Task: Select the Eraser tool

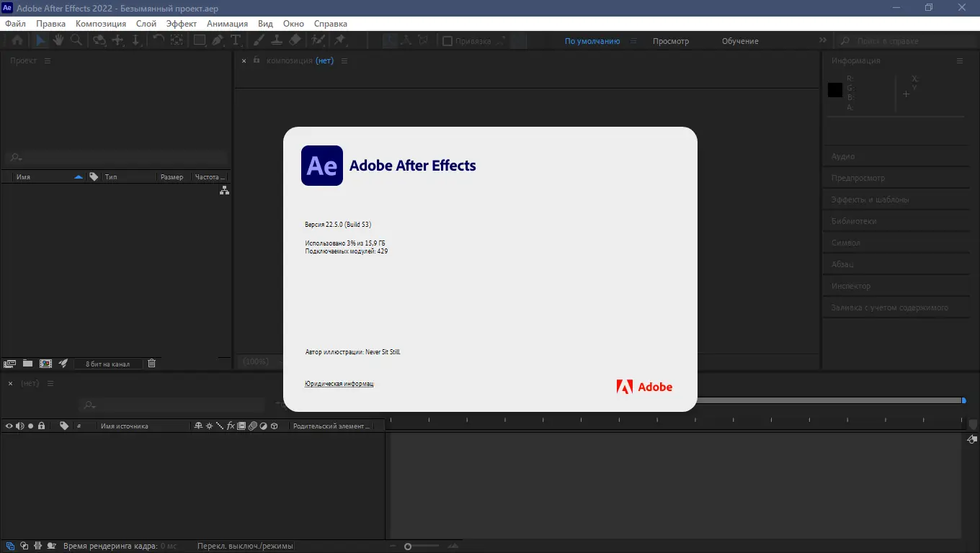Action: click(295, 40)
